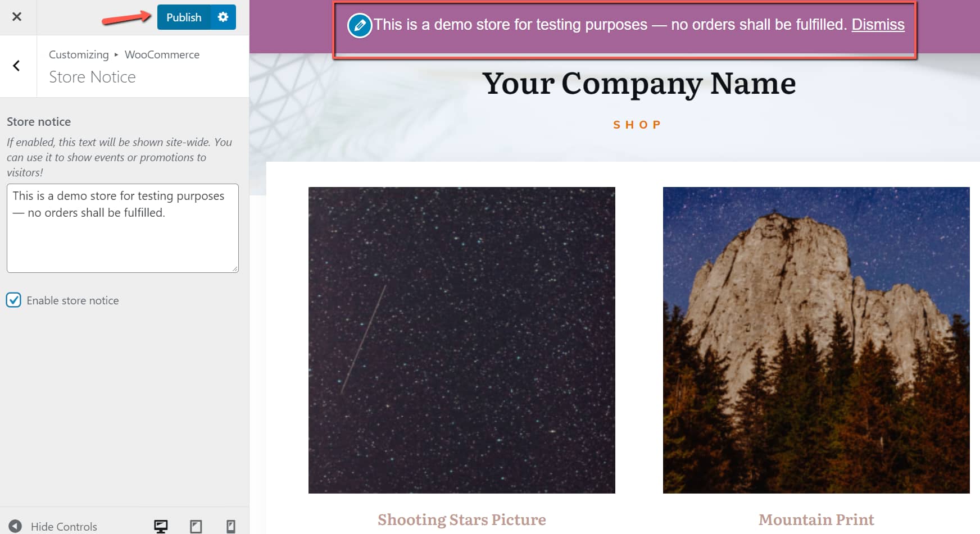Click the Mountain Print title link
The height and width of the screenshot is (534, 980).
coord(816,519)
